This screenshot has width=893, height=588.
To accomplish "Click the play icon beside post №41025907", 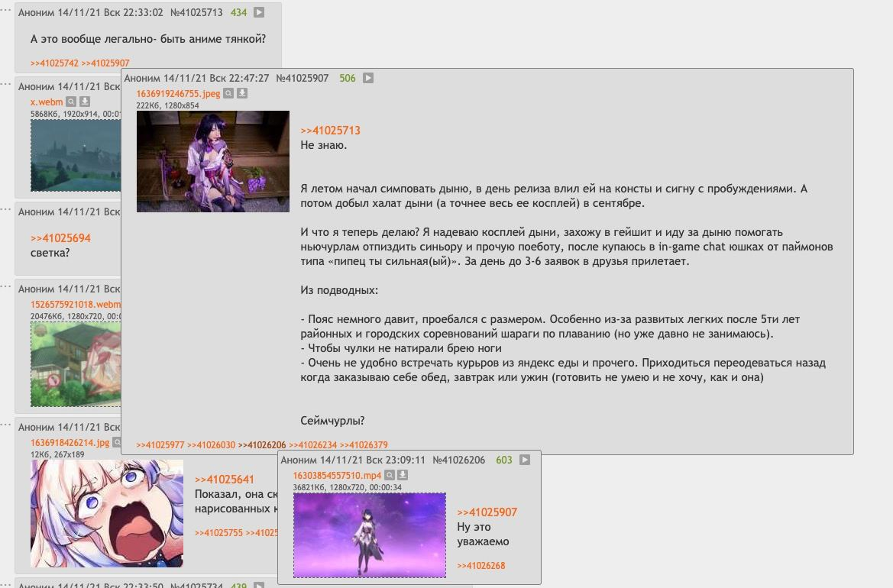I will click(368, 78).
